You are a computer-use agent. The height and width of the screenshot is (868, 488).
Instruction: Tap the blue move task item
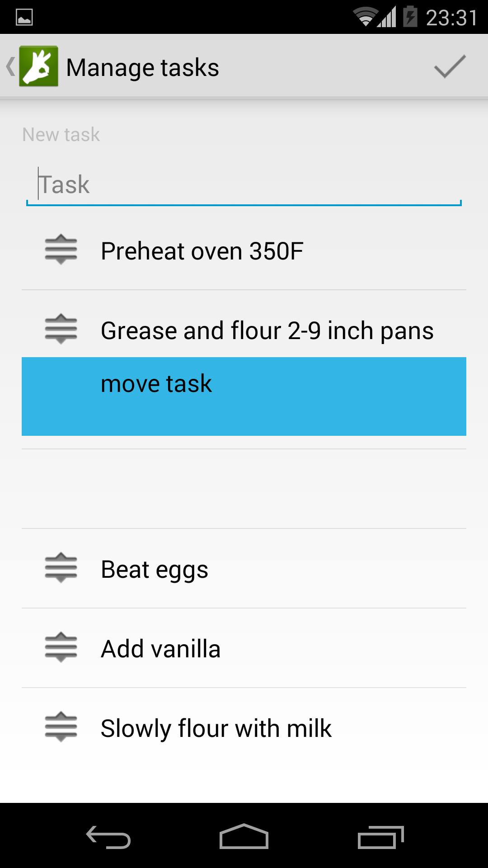[x=244, y=396]
